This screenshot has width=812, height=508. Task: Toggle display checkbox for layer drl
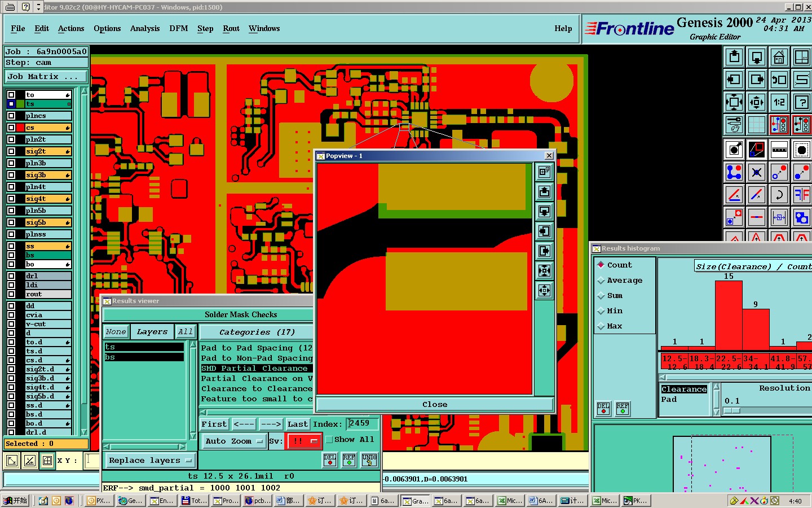[11, 276]
